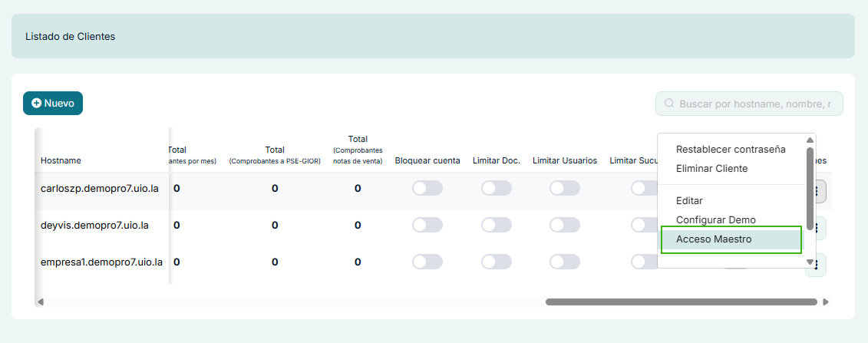Click the horizontal table scrollbar thumb
The width and height of the screenshot is (868, 343).
[681, 302]
